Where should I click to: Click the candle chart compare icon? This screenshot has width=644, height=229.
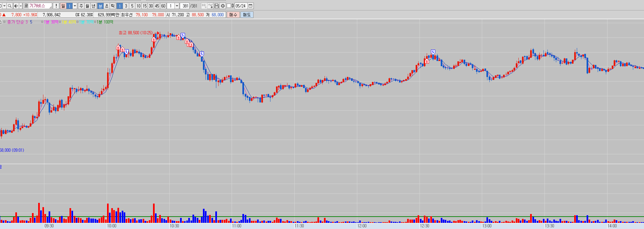[204, 6]
